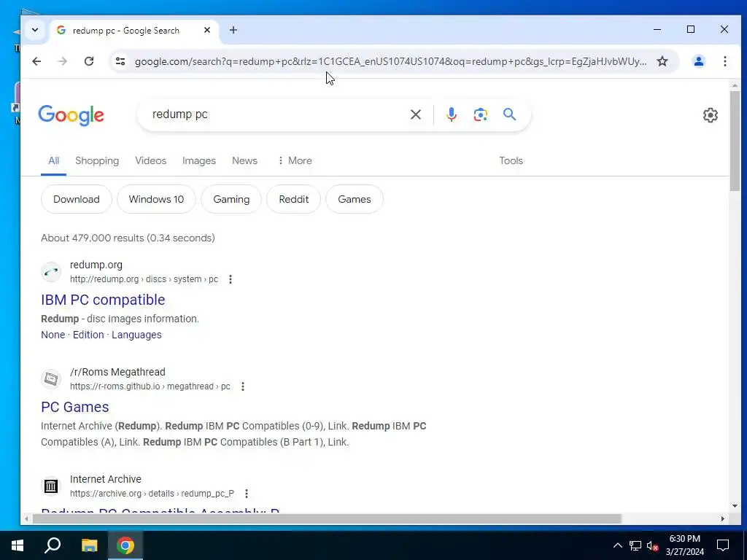Open File Explorer from the taskbar
The image size is (747, 560).
[89, 545]
